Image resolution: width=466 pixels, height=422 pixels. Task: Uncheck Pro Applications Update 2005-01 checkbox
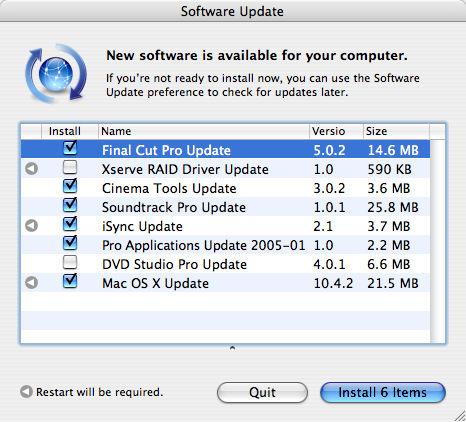coord(70,243)
